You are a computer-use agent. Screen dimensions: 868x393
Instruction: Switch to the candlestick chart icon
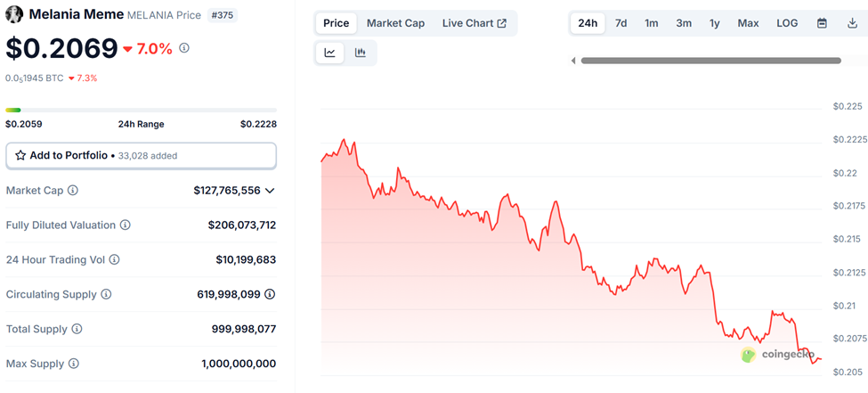click(361, 53)
